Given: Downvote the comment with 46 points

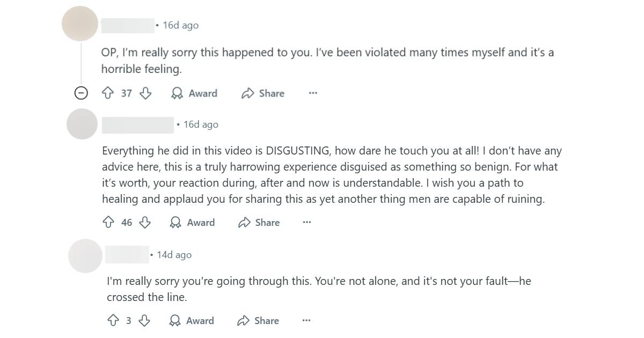Looking at the screenshot, I should click(145, 223).
